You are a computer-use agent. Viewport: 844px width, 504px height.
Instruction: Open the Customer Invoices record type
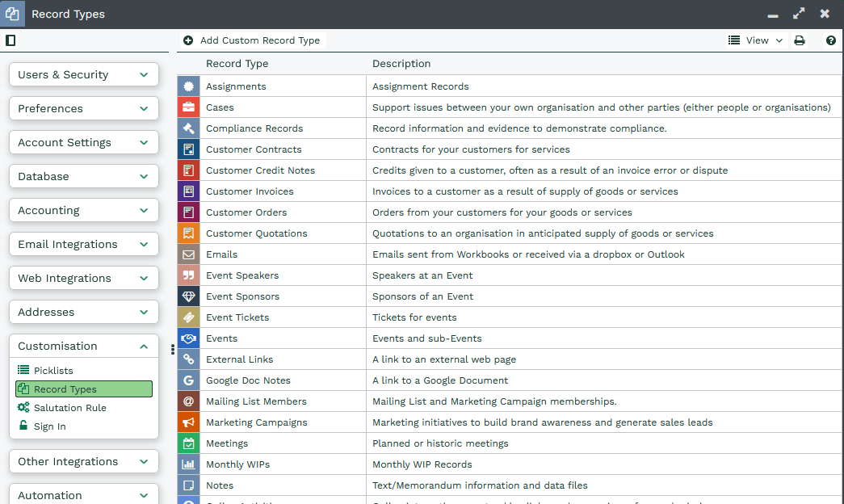tap(250, 191)
